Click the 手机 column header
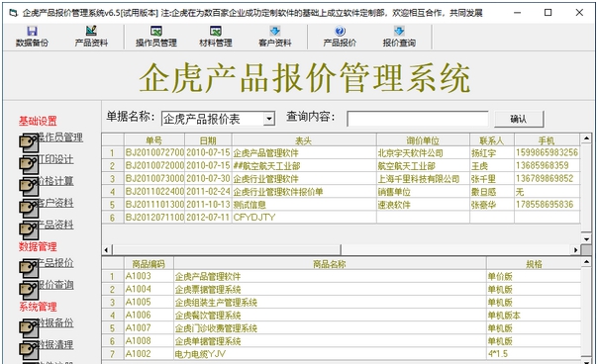 click(x=547, y=140)
